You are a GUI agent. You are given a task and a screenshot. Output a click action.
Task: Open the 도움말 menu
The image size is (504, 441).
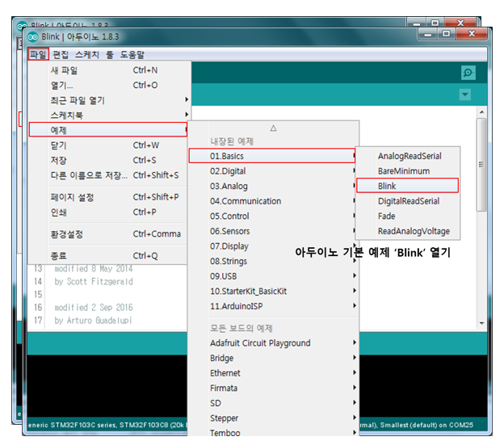(x=132, y=54)
